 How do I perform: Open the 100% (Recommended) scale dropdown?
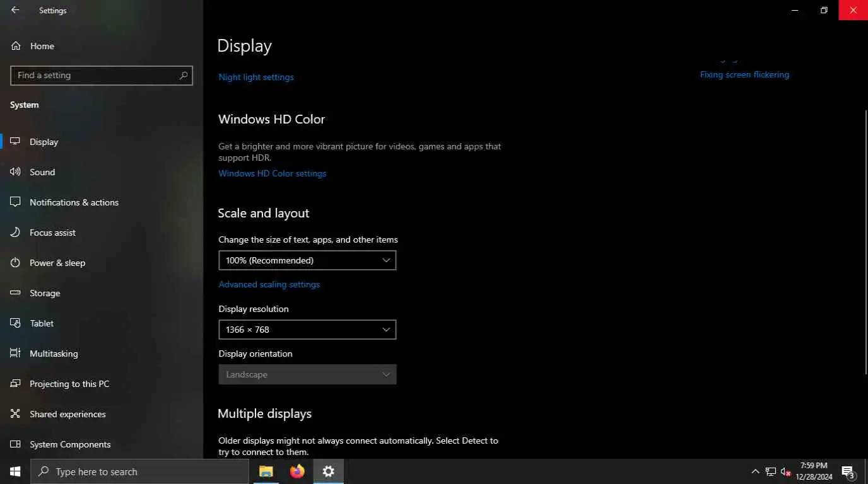tap(307, 260)
